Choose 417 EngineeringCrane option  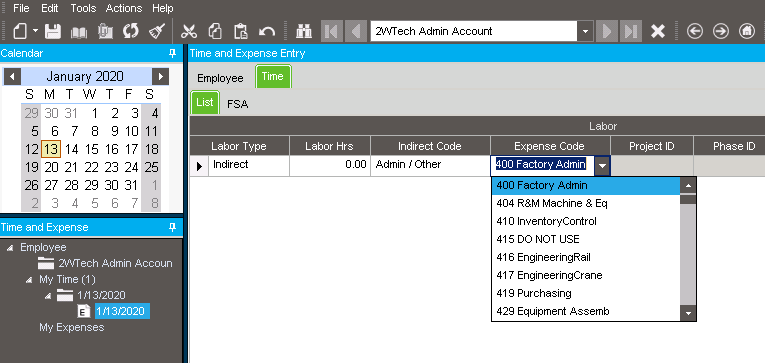point(585,275)
